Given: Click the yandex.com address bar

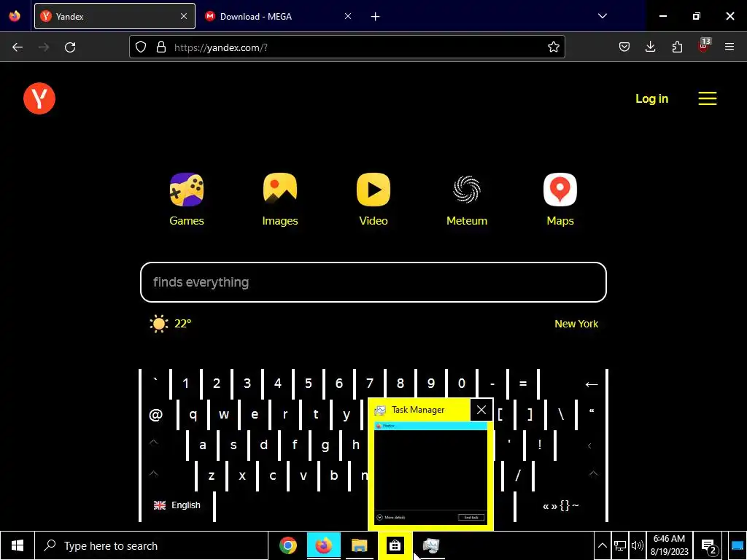Looking at the screenshot, I should [347, 47].
